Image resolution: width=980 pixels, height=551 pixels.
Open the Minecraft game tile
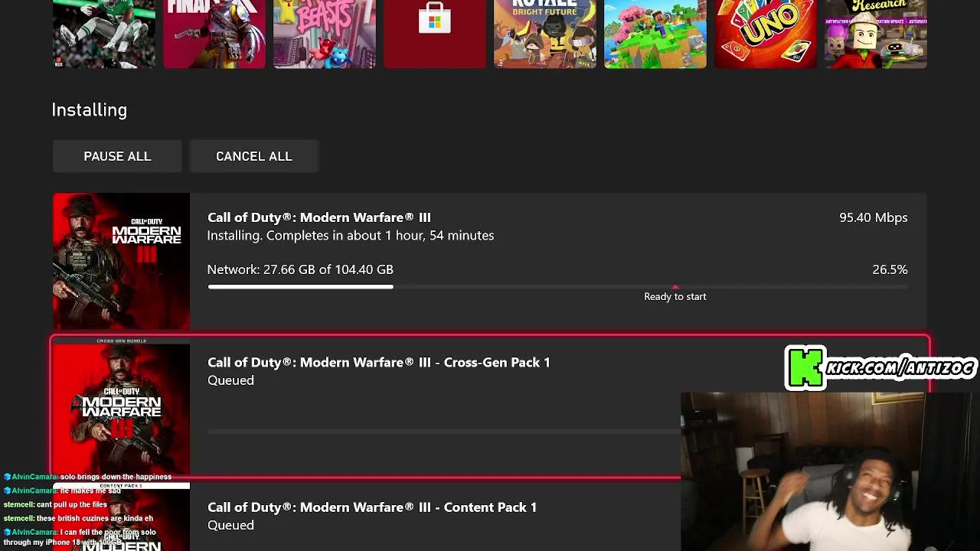[655, 34]
